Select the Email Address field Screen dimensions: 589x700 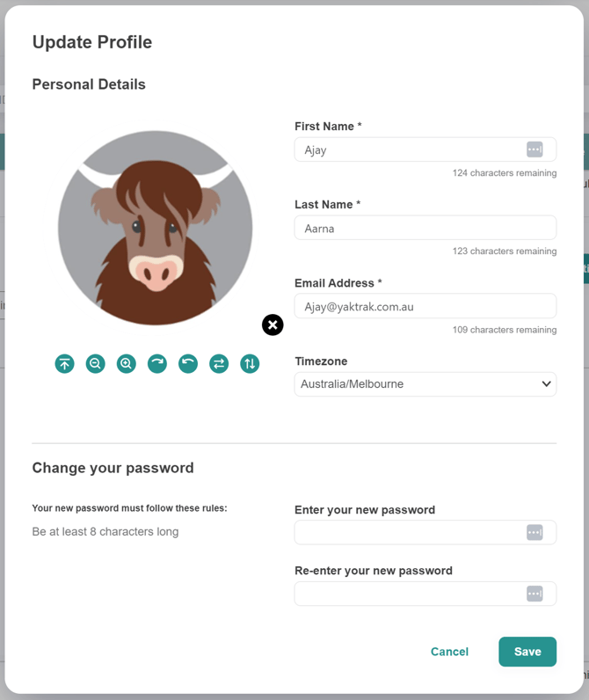coord(425,306)
